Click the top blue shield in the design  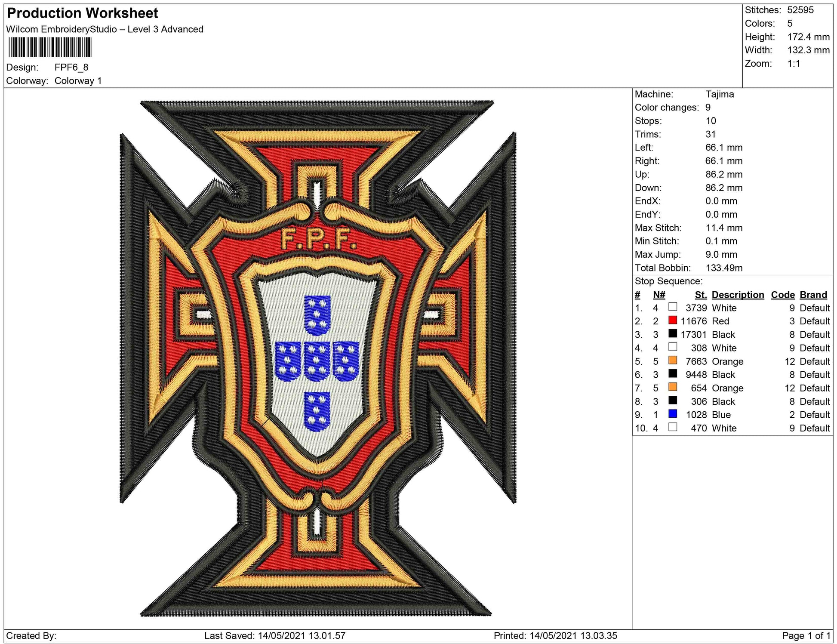tap(317, 315)
